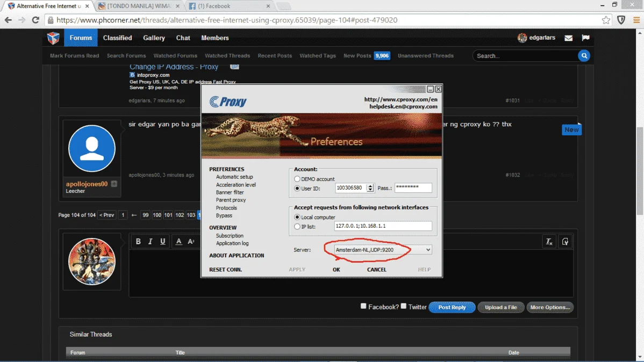Close the Alternative Free Internet tab
Screen dimensions: 644x362
[87, 6]
